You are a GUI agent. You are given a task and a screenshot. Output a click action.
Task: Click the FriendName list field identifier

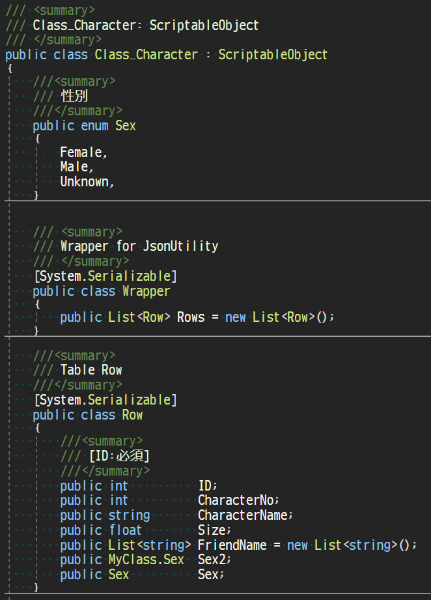coord(232,545)
